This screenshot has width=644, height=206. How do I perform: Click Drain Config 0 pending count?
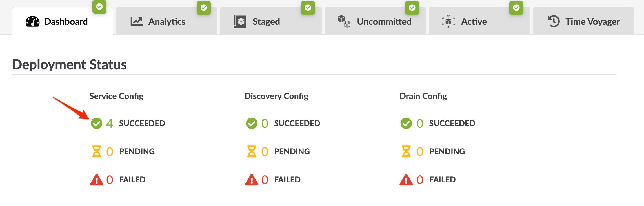420,151
